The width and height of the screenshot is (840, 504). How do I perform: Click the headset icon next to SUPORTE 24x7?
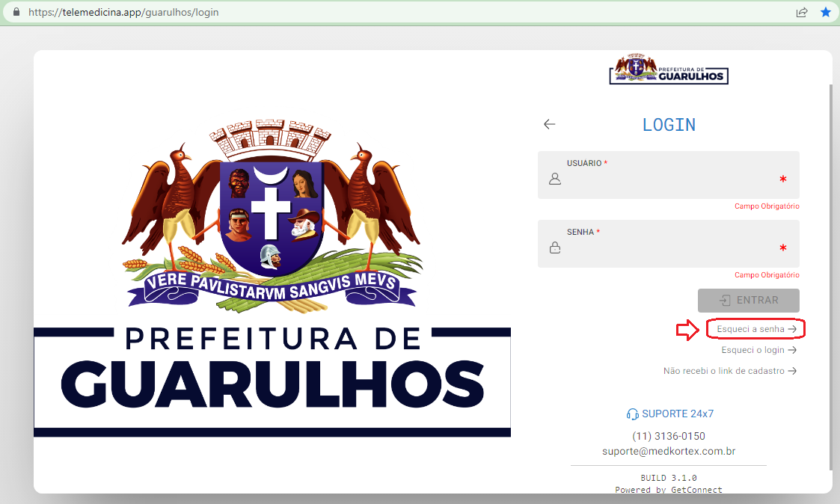click(633, 414)
